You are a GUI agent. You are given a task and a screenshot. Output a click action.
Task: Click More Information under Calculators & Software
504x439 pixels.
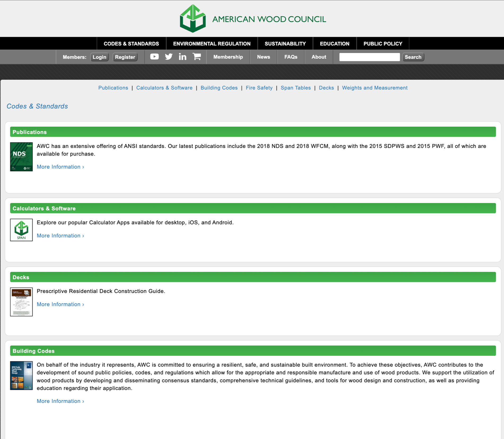(60, 236)
